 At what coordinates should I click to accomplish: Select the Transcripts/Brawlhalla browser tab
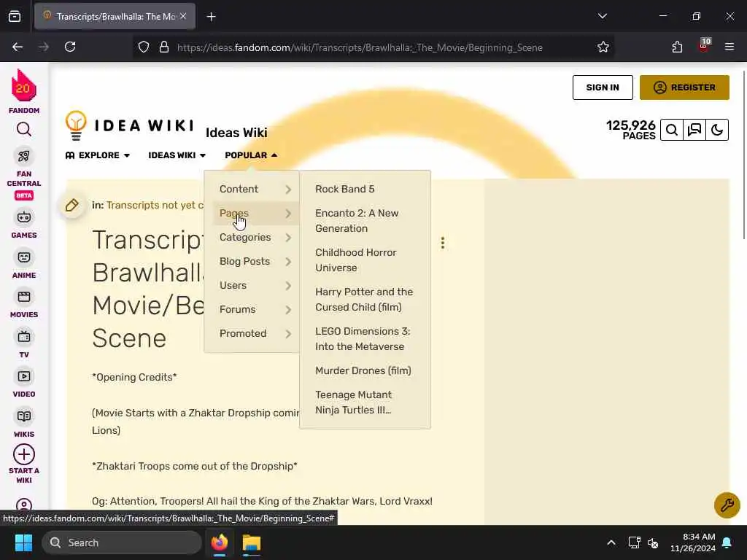(x=115, y=17)
